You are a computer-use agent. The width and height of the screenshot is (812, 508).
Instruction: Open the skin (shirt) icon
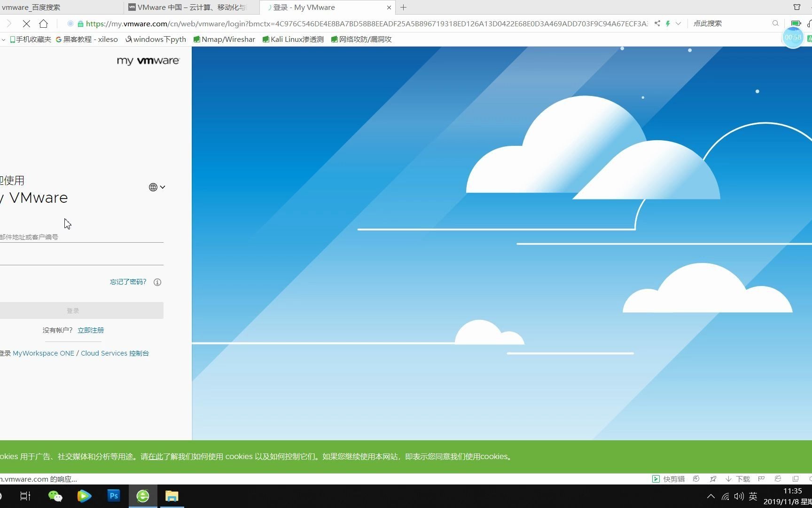[x=797, y=7]
